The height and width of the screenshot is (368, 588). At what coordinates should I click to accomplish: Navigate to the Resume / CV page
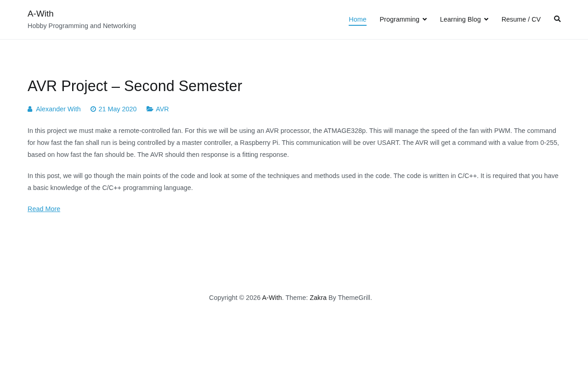click(x=521, y=19)
